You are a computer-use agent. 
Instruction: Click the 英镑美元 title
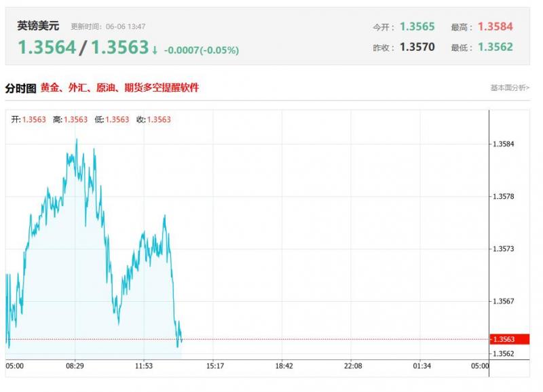tap(38, 26)
